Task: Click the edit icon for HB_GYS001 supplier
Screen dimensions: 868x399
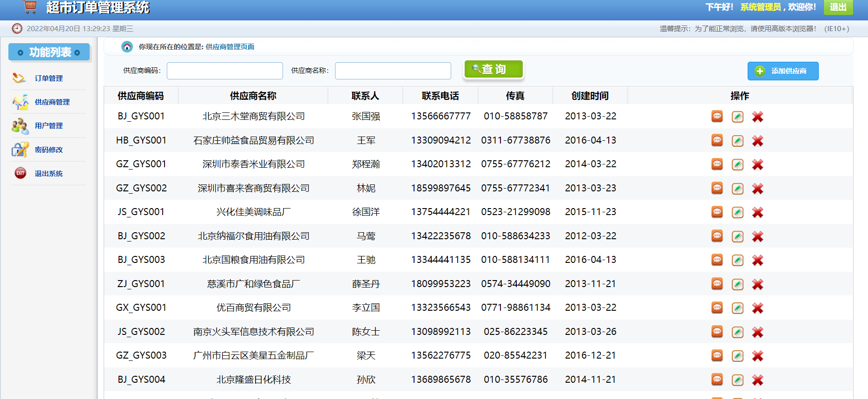Action: [x=737, y=141]
